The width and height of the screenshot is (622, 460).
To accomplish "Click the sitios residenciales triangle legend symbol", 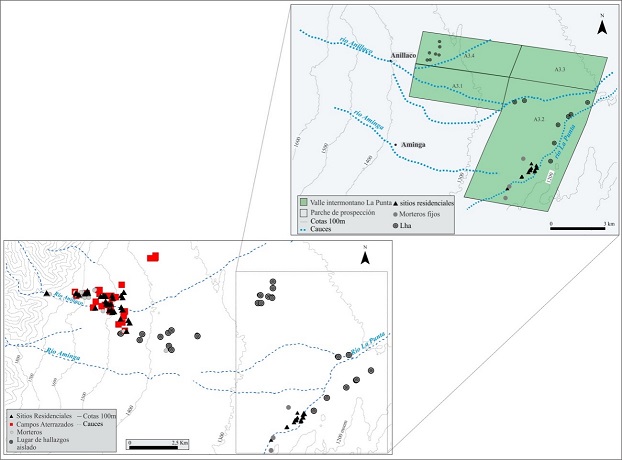I will [396, 201].
